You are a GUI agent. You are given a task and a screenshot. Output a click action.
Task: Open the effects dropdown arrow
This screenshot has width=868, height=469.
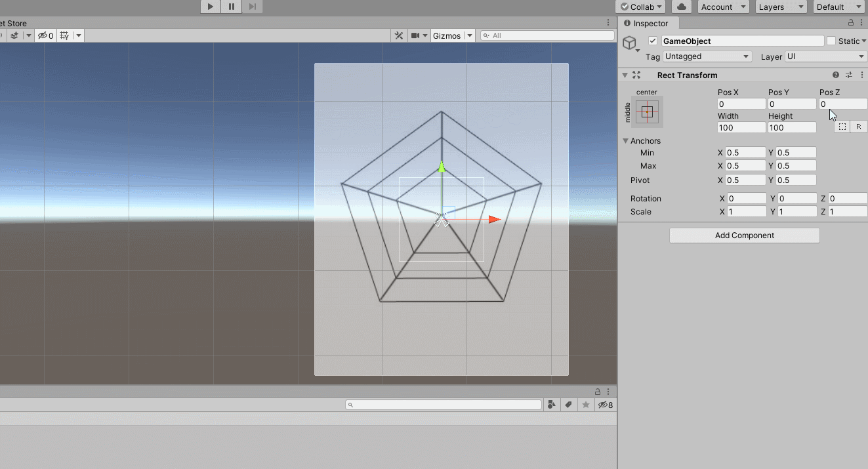coord(28,35)
